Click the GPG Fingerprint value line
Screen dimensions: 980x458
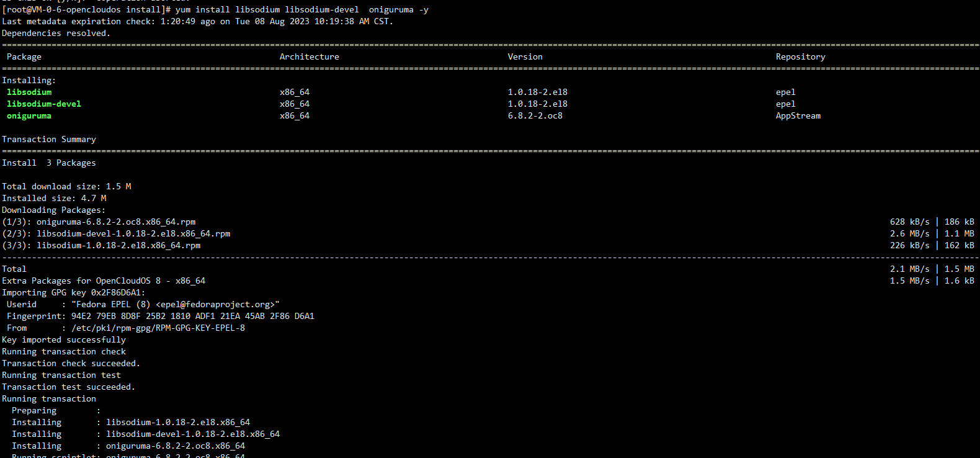[x=193, y=317]
